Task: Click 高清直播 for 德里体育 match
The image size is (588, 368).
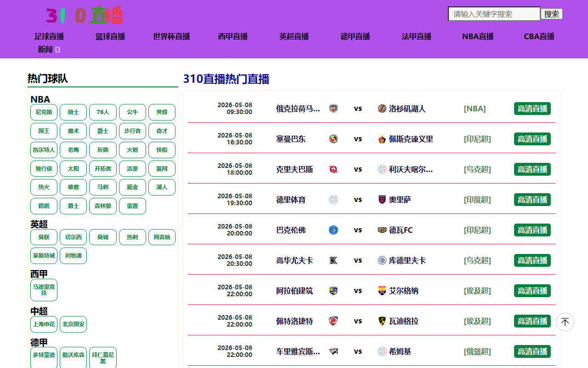Action: click(532, 200)
